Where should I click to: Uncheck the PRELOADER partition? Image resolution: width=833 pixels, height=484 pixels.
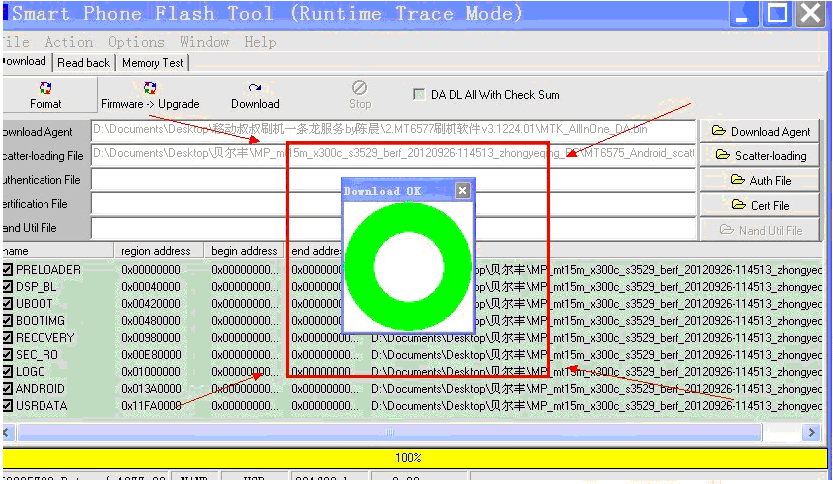[x=7, y=269]
